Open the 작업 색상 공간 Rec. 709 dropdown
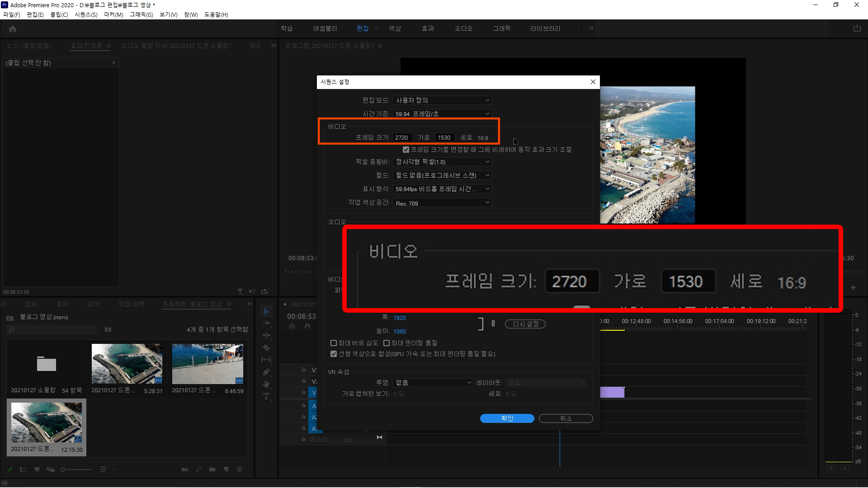This screenshot has height=488, width=868. [442, 203]
